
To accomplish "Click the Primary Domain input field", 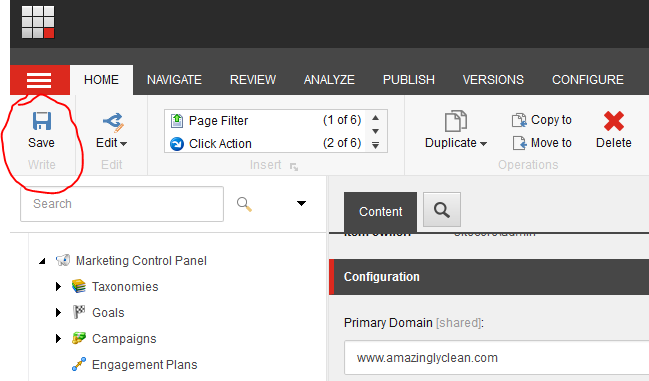I will [496, 358].
